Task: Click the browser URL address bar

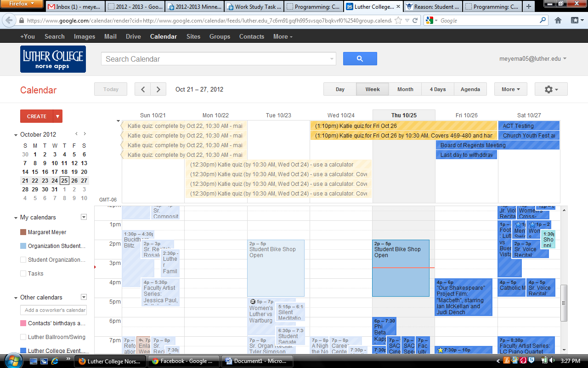Action: 209,21
